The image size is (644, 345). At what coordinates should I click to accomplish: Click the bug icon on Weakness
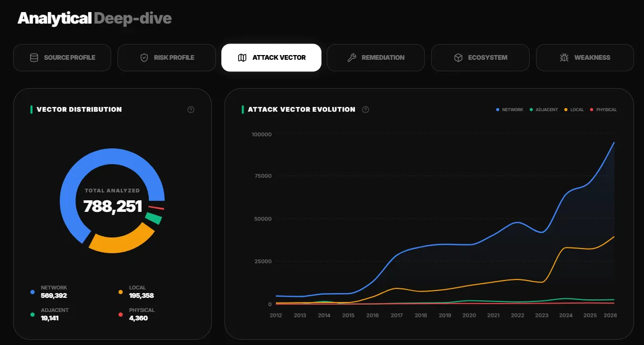pos(564,58)
